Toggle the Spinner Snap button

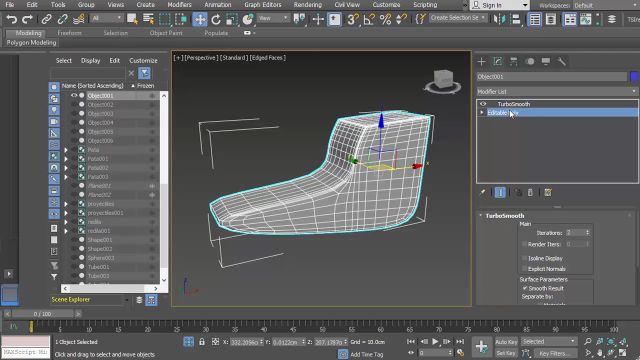pos(401,19)
